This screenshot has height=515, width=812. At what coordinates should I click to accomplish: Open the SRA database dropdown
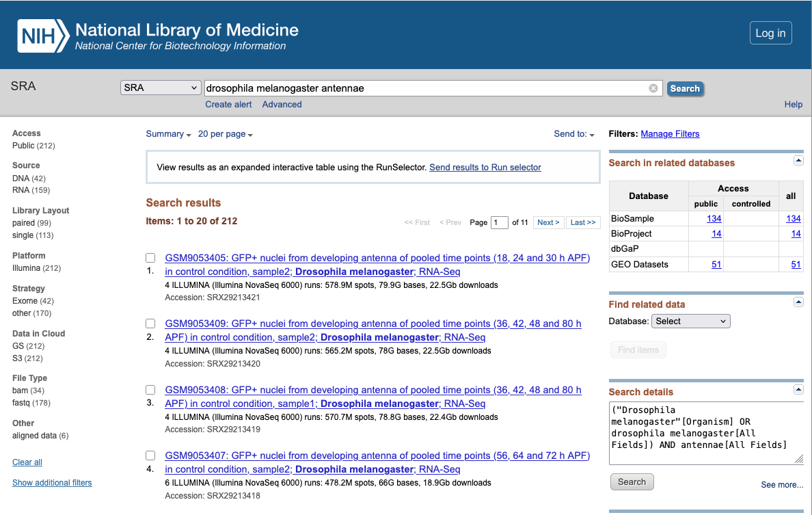coord(161,88)
